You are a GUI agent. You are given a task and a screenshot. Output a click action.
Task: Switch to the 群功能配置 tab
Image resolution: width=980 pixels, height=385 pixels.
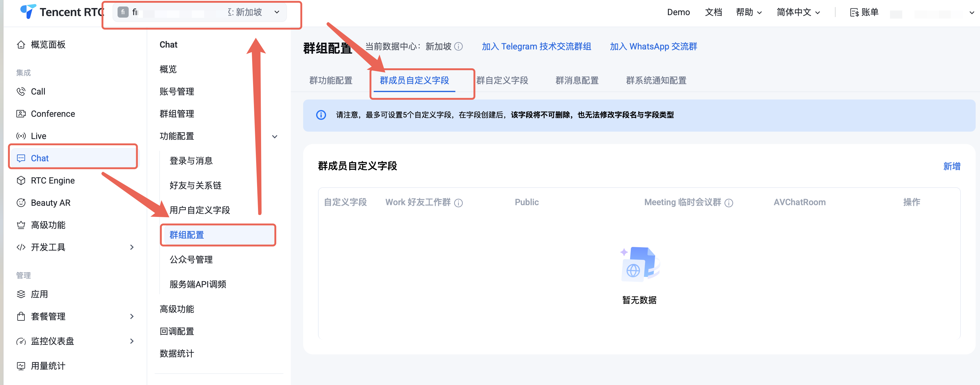pos(331,81)
